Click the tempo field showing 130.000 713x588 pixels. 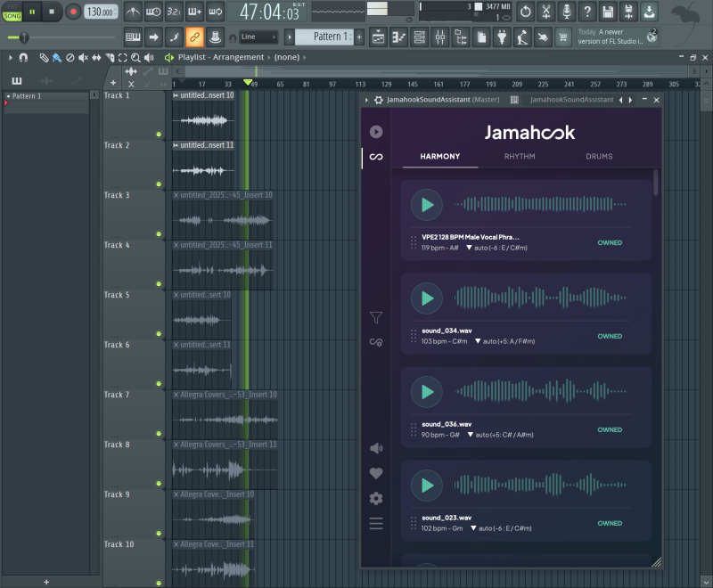pyautogui.click(x=101, y=12)
